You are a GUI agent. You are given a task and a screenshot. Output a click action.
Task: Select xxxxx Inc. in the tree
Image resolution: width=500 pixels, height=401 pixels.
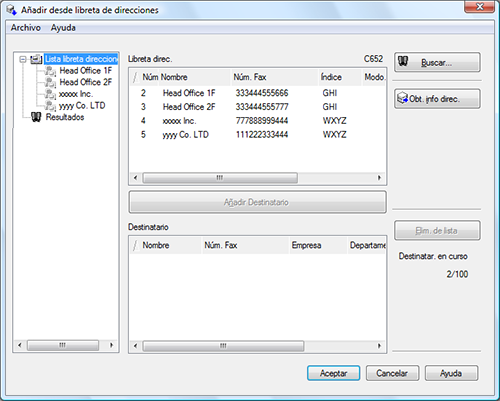tap(76, 94)
